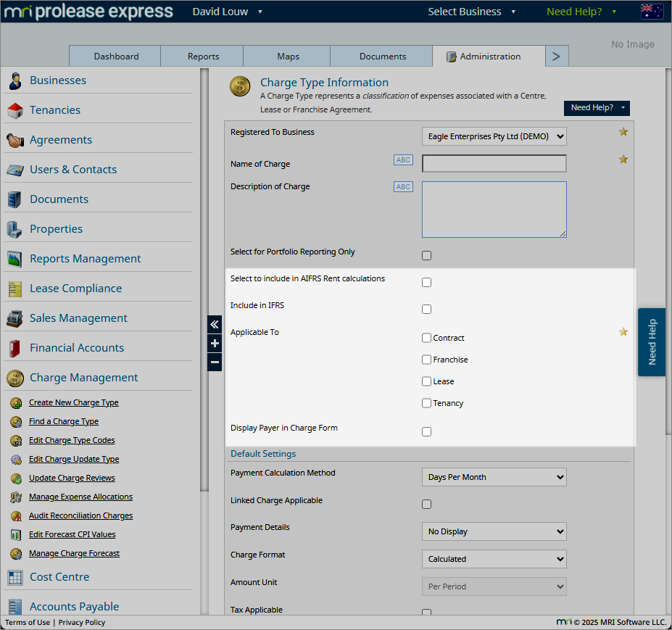This screenshot has height=630, width=672.
Task: Check the Tenancy checkbox
Action: click(426, 403)
